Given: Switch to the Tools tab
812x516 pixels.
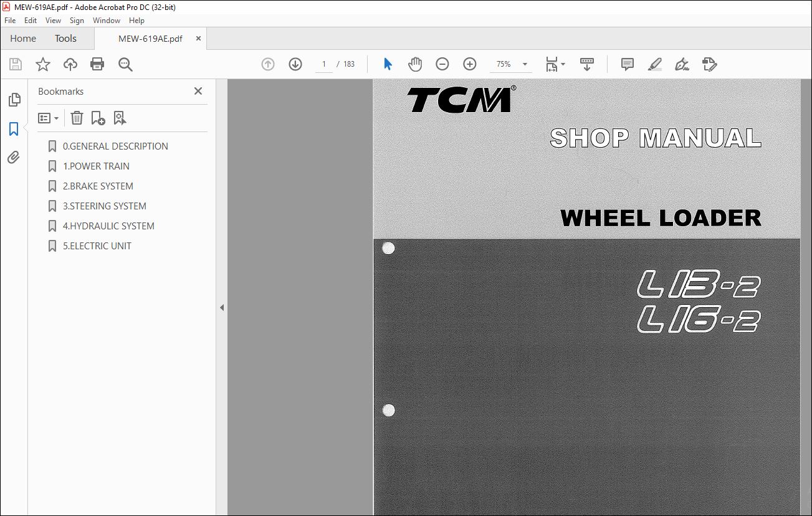Looking at the screenshot, I should (65, 39).
